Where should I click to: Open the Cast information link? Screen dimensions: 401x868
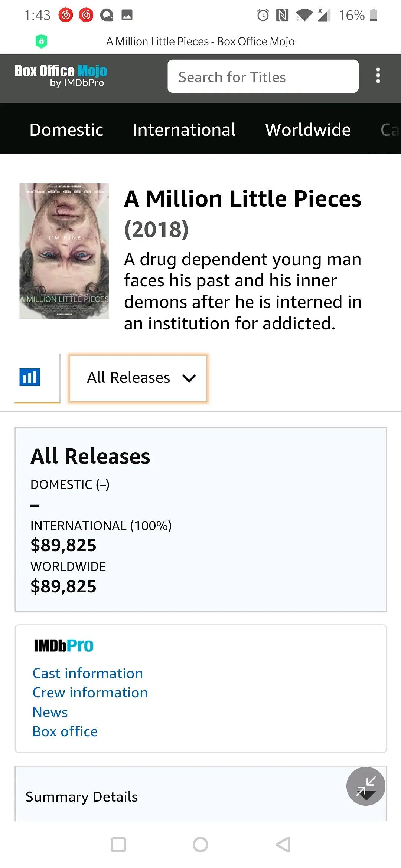pyautogui.click(x=88, y=673)
